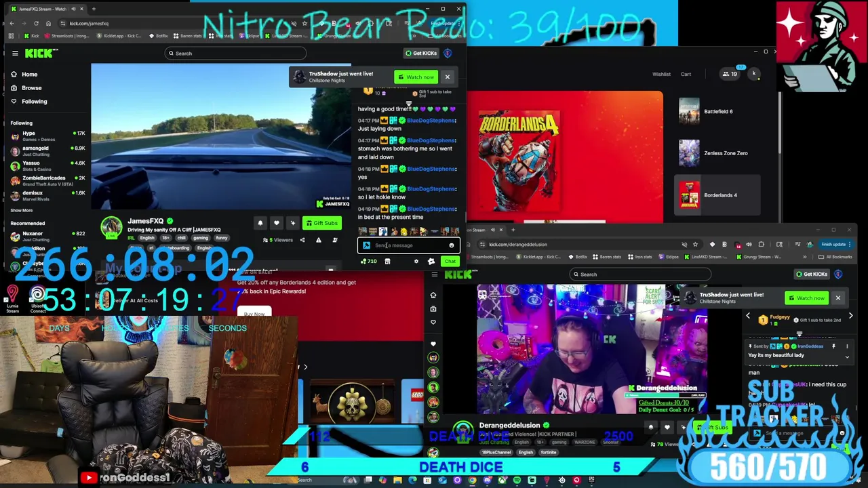Open recommended channel Nuxanor
Image resolution: width=868 pixels, height=488 pixels.
point(47,236)
